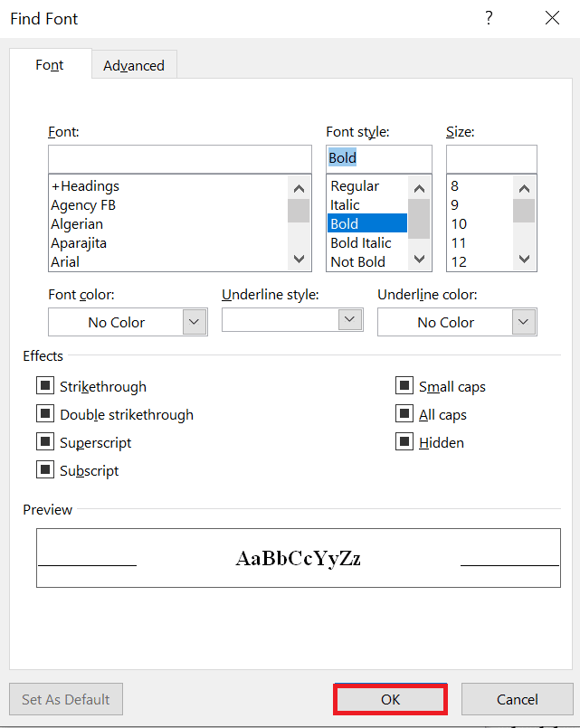Screen dimensions: 580x728
Task: Click the Size list scroll-down arrow
Action: click(524, 259)
